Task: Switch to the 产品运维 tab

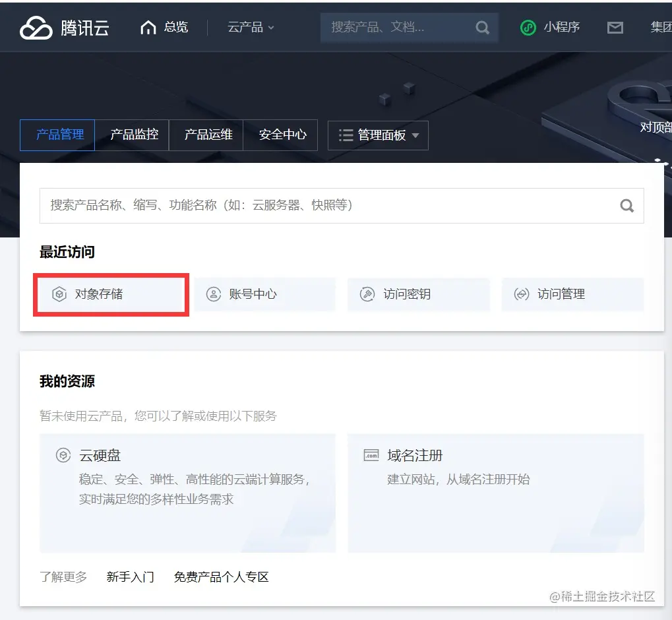Action: [x=206, y=135]
